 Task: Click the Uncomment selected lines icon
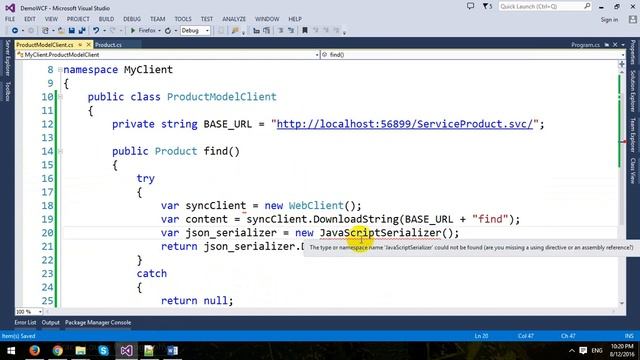(x=291, y=31)
